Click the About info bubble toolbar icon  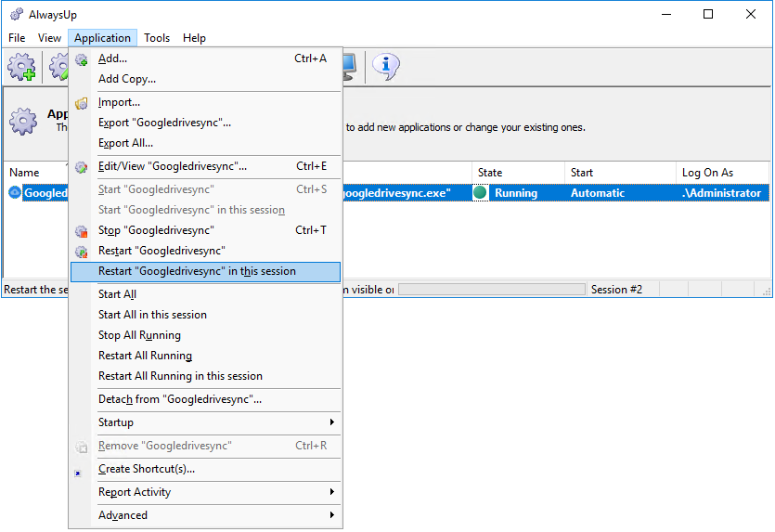click(x=385, y=66)
